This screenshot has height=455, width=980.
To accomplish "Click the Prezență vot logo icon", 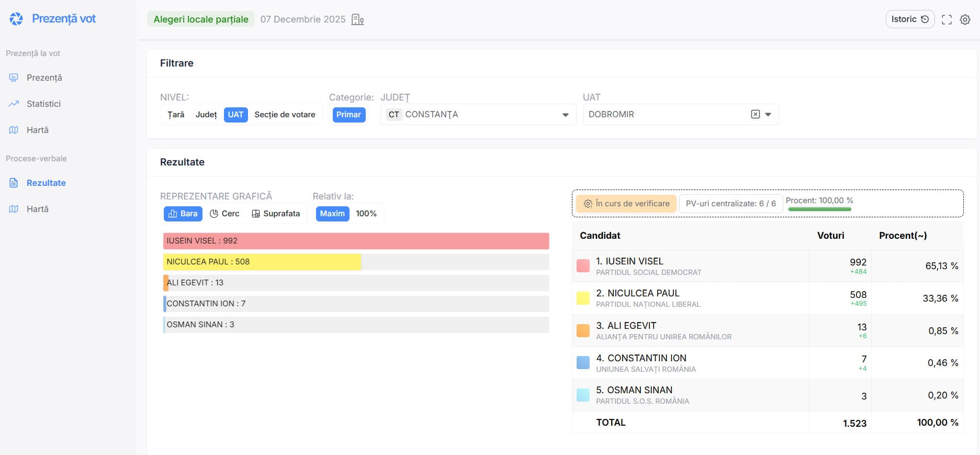I will pos(16,19).
